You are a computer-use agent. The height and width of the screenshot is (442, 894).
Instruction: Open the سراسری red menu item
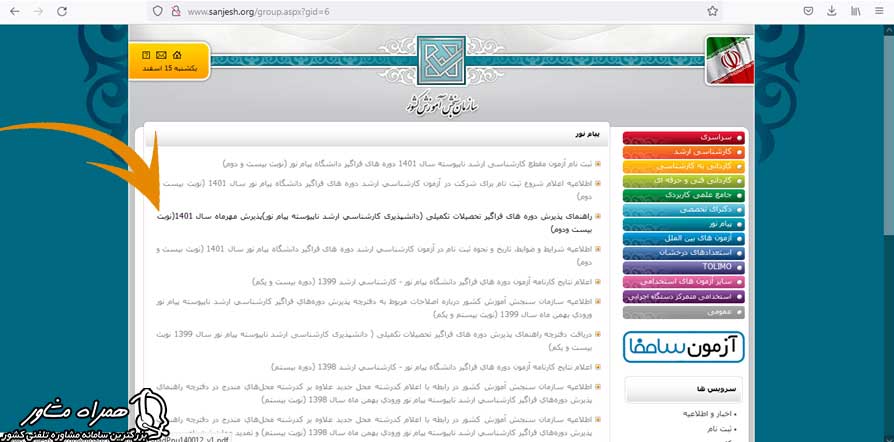click(684, 138)
